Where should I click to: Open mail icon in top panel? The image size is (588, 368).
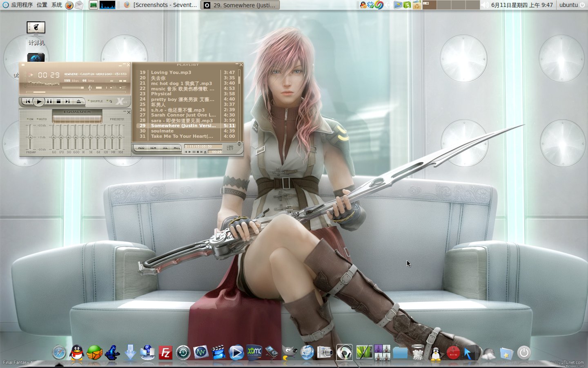pyautogui.click(x=79, y=5)
